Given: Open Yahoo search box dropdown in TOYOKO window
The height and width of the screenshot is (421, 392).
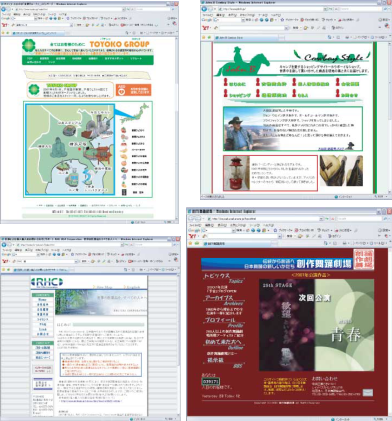Looking at the screenshot, I should tap(72, 25).
